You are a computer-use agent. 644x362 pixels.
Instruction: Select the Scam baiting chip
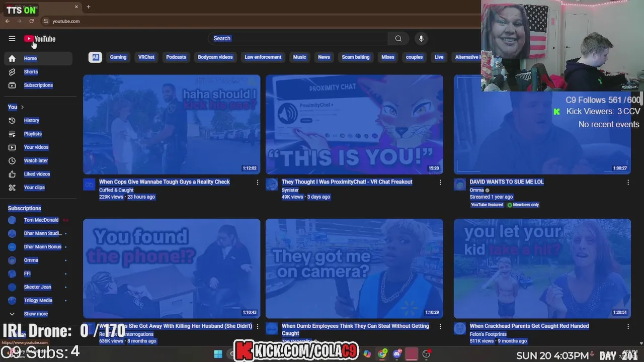coord(356,57)
